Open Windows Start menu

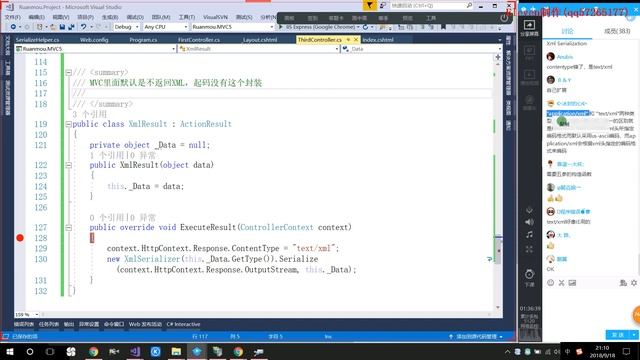[9, 351]
